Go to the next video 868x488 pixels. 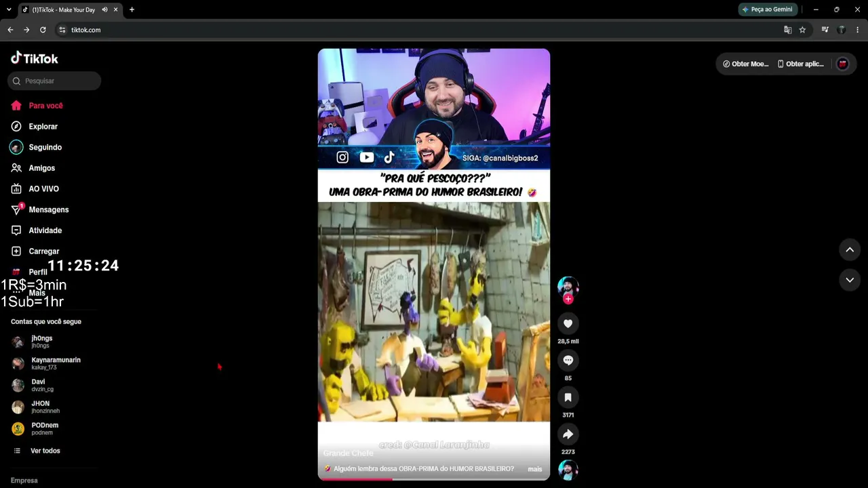point(850,280)
